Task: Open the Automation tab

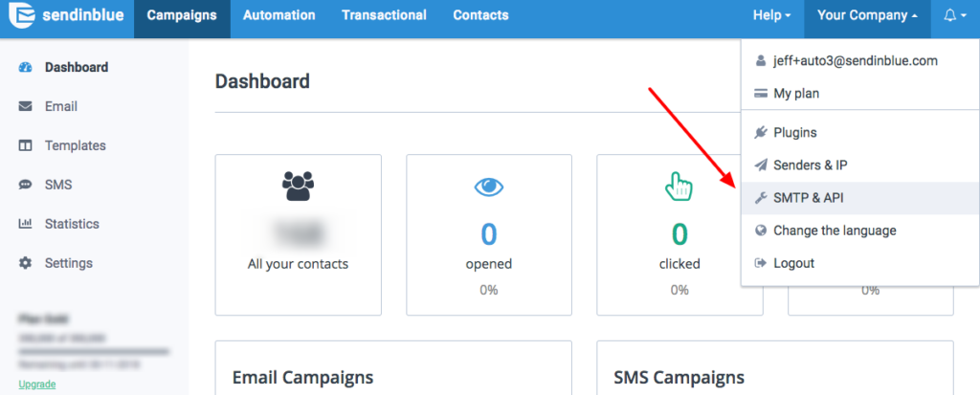Action: 278,15
